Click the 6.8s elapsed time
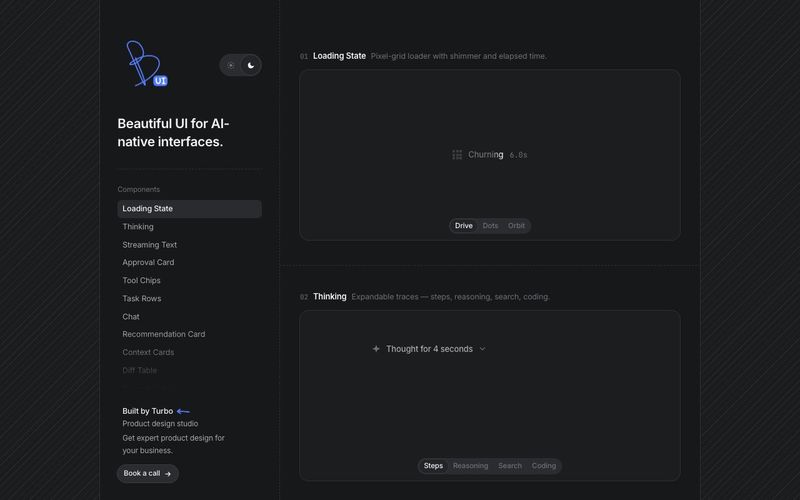800x500 pixels. point(518,155)
